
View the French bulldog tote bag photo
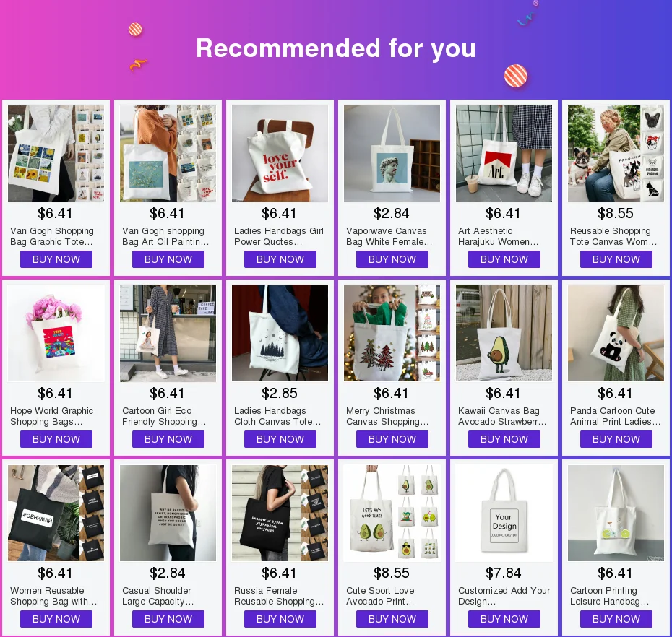point(616,153)
